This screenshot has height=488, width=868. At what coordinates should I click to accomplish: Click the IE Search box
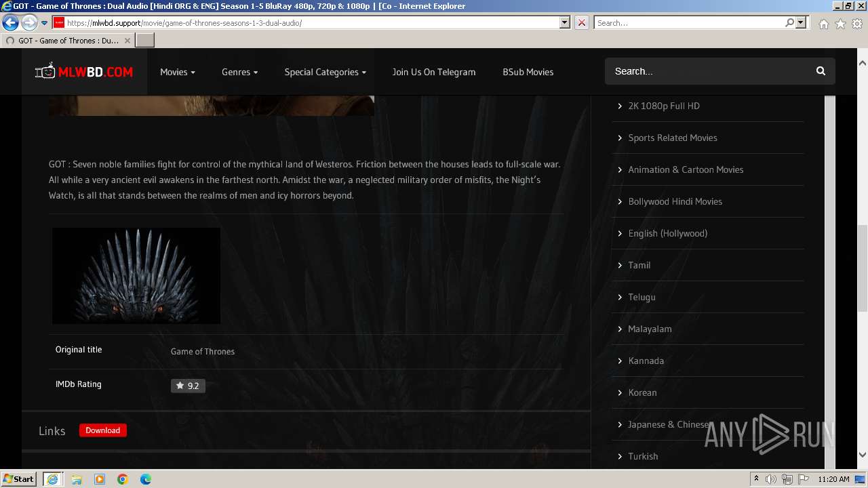pyautogui.click(x=688, y=22)
